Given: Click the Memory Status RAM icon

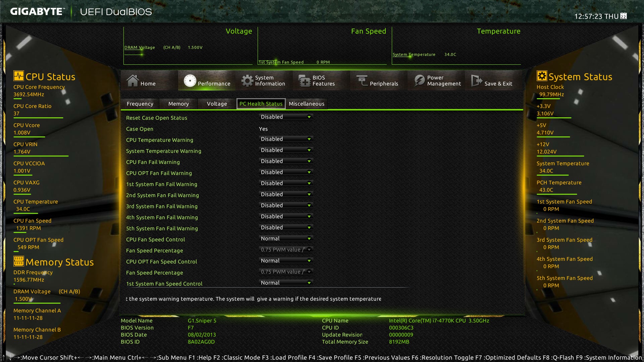Looking at the screenshot, I should pyautogui.click(x=19, y=261).
